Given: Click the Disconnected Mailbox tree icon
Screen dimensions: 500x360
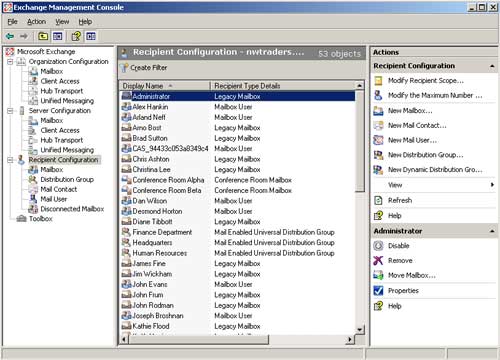Looking at the screenshot, I should tap(33, 209).
